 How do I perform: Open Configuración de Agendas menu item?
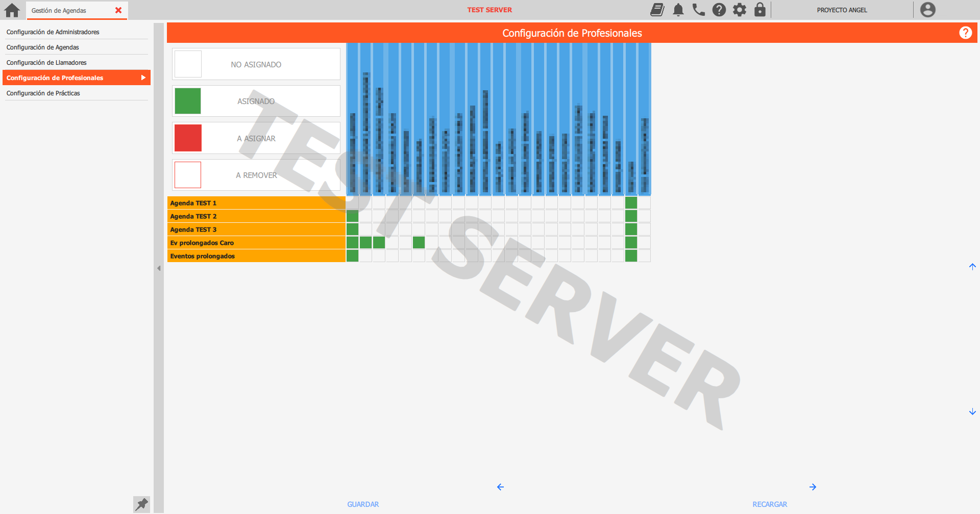pos(43,47)
